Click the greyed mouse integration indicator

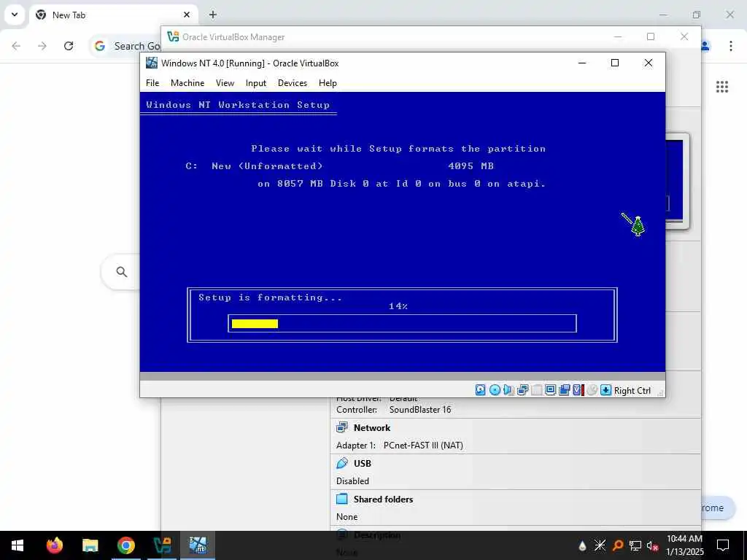tap(592, 390)
